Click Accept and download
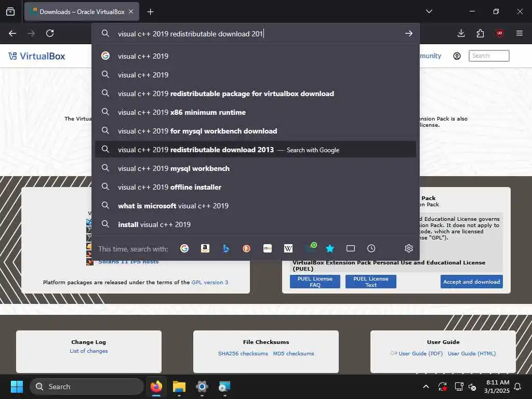 (472, 282)
